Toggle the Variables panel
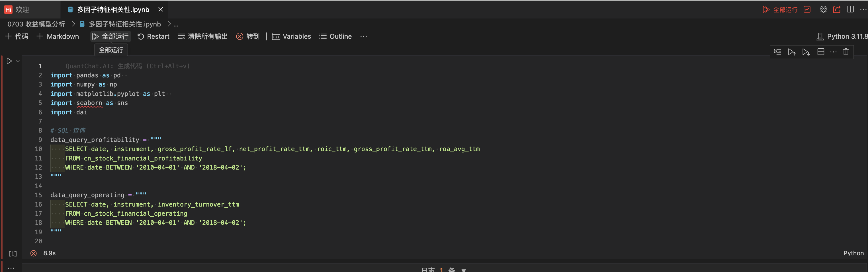 pos(291,36)
